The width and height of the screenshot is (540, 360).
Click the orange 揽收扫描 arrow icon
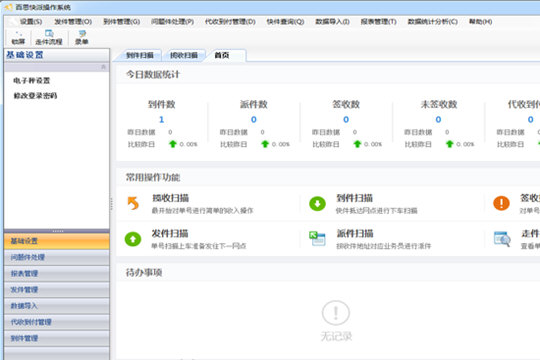pos(133,203)
